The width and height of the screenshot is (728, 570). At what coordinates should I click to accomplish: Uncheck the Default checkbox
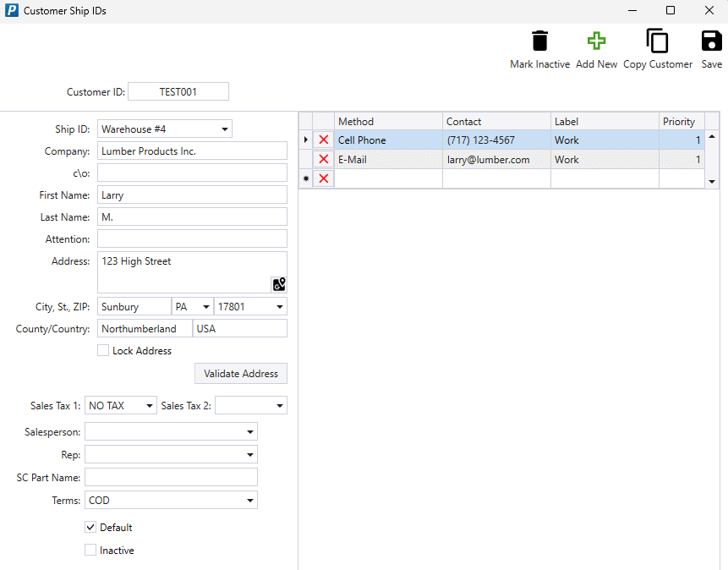click(90, 527)
